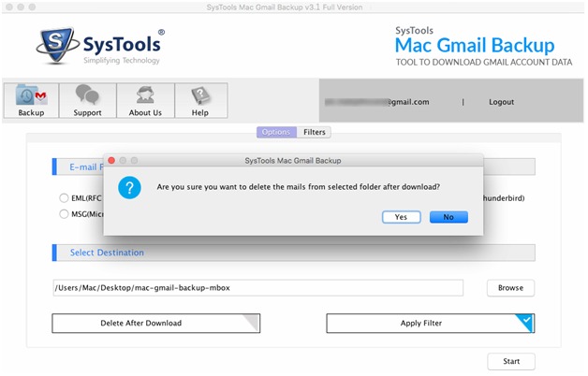Viewport: 588px width, 376px height.
Task: Open the About Us icon
Action: [x=145, y=100]
